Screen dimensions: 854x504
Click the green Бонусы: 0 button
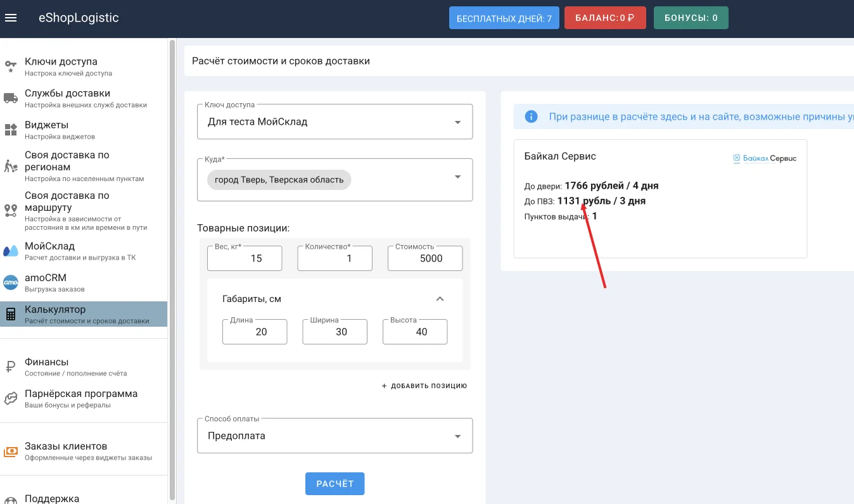691,18
